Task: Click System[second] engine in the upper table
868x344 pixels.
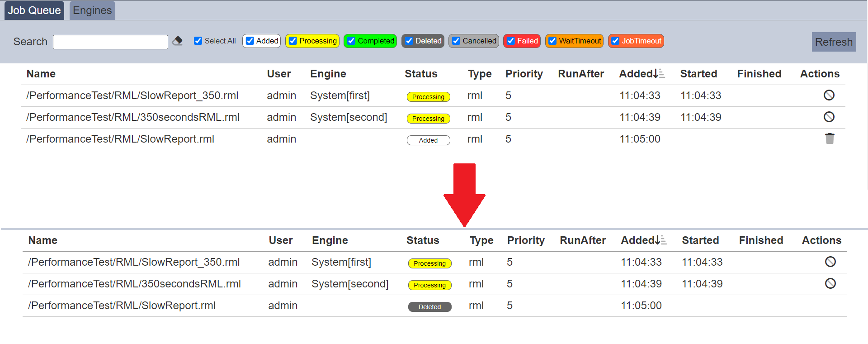Action: pyautogui.click(x=349, y=117)
